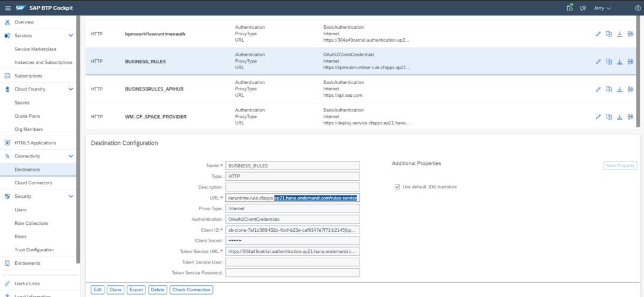Image resolution: width=644 pixels, height=297 pixels.
Task: Export the BUSINESS_RULES row using download icon
Action: coord(620,62)
